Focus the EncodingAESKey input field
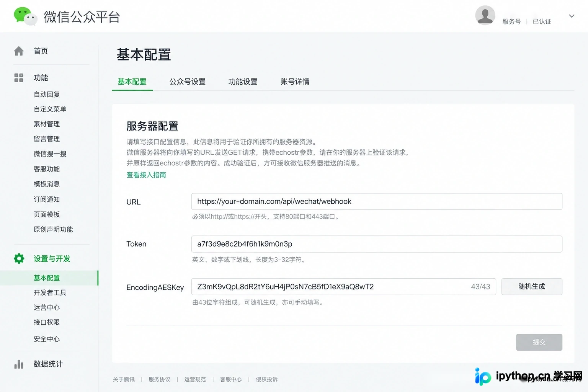The image size is (588, 392). (344, 287)
